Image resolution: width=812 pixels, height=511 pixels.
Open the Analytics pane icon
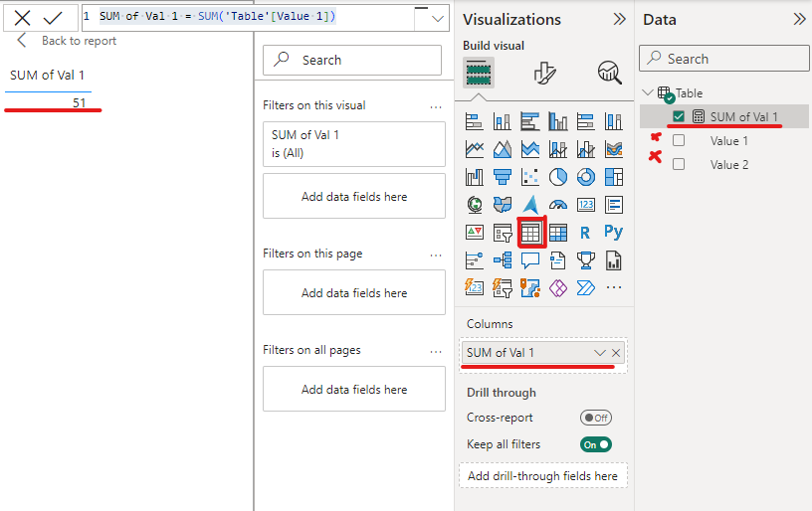(x=609, y=72)
